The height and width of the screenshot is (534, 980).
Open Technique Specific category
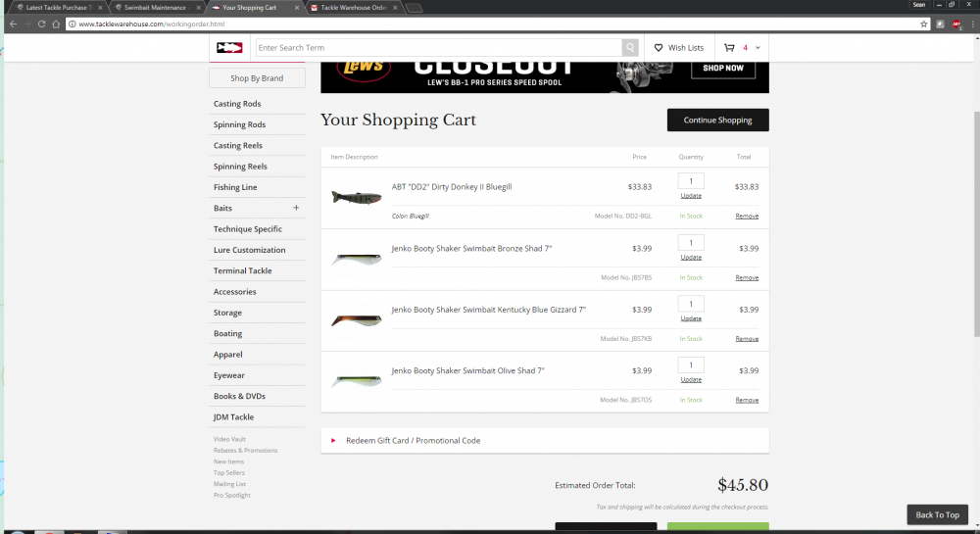(248, 229)
